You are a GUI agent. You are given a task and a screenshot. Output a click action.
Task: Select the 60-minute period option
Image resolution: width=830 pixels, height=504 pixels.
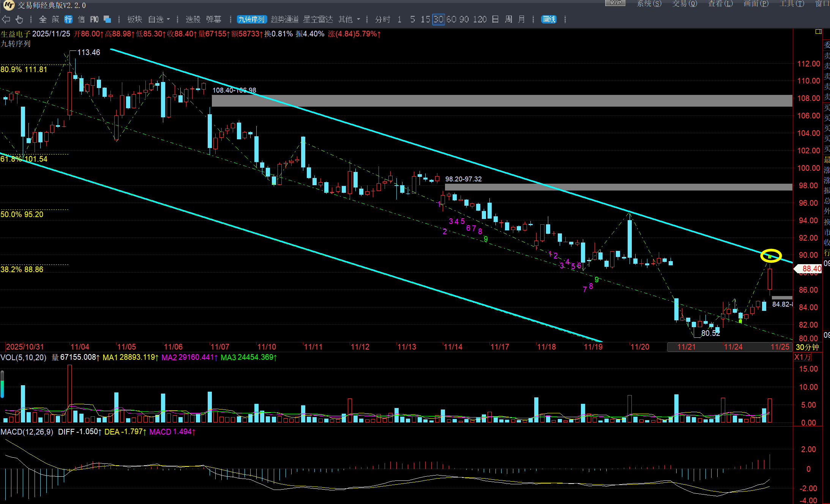451,19
